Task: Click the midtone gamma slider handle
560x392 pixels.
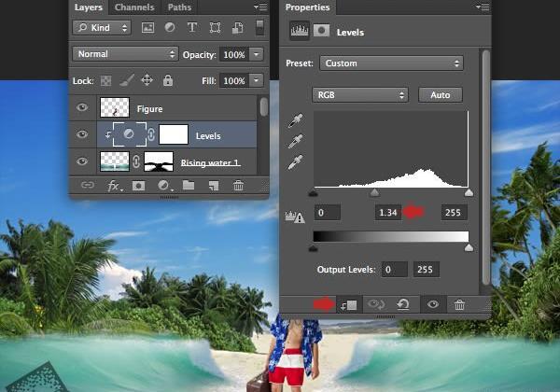Action: tap(374, 193)
